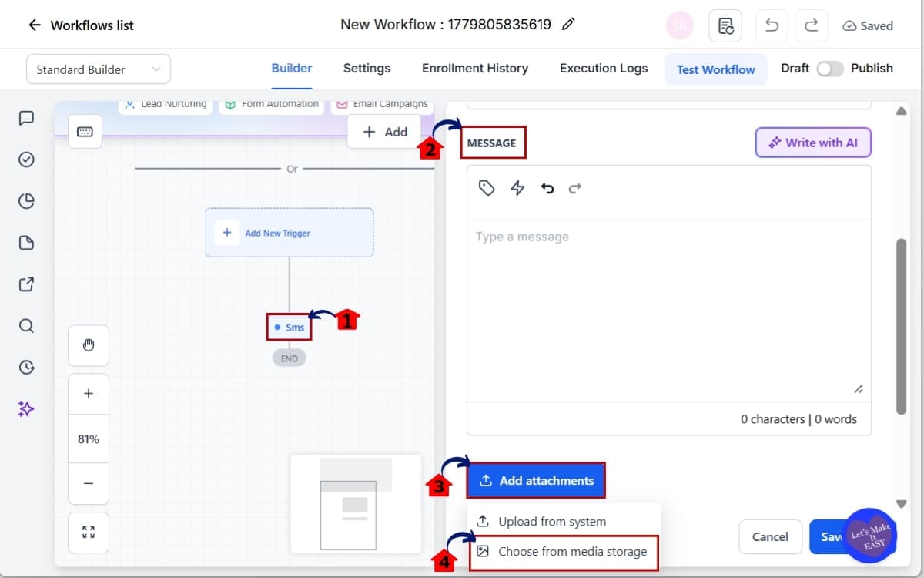Open the search icon in sidebar
This screenshot has height=578, width=924.
pyautogui.click(x=26, y=326)
